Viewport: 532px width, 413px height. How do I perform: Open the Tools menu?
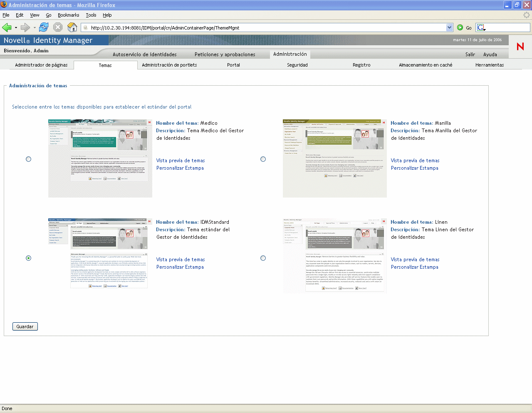click(91, 15)
